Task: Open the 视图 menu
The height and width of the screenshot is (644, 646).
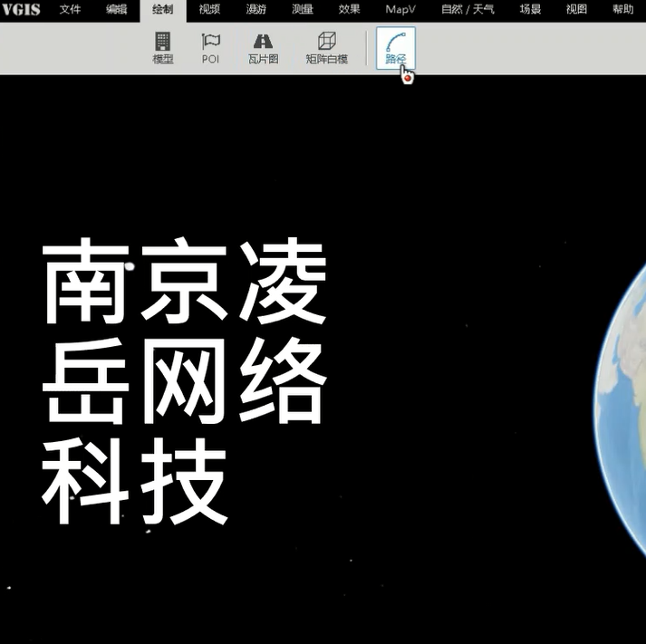Action: (x=576, y=9)
